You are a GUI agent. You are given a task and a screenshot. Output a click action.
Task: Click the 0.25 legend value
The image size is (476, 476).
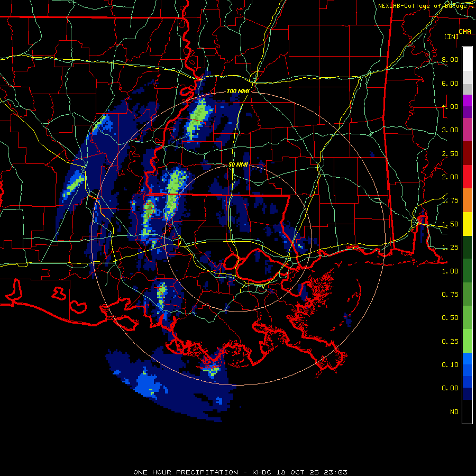coord(450,342)
